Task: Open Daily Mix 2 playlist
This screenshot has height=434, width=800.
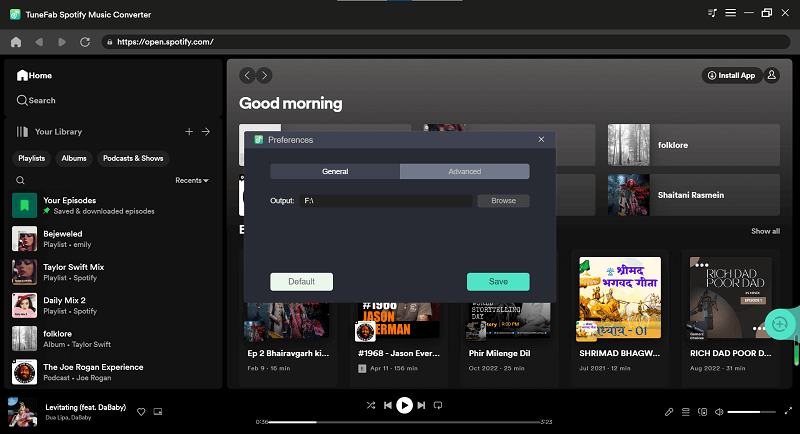Action: coord(113,305)
